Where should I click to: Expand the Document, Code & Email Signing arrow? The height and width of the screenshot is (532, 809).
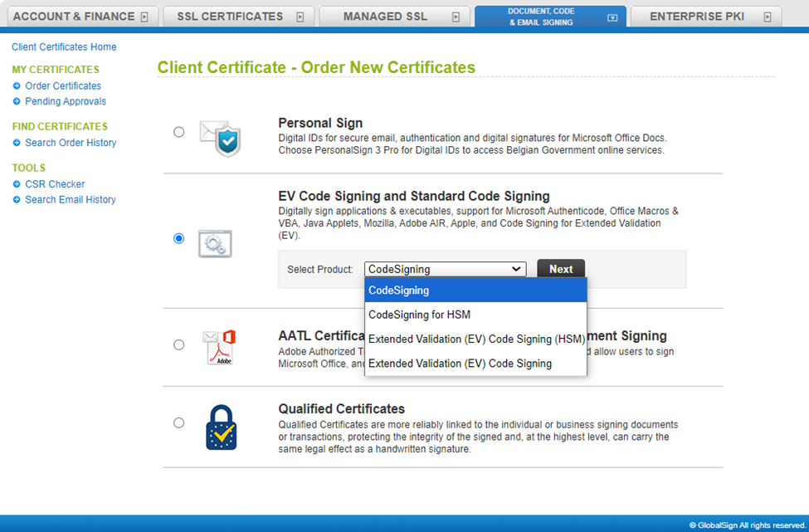click(x=612, y=18)
